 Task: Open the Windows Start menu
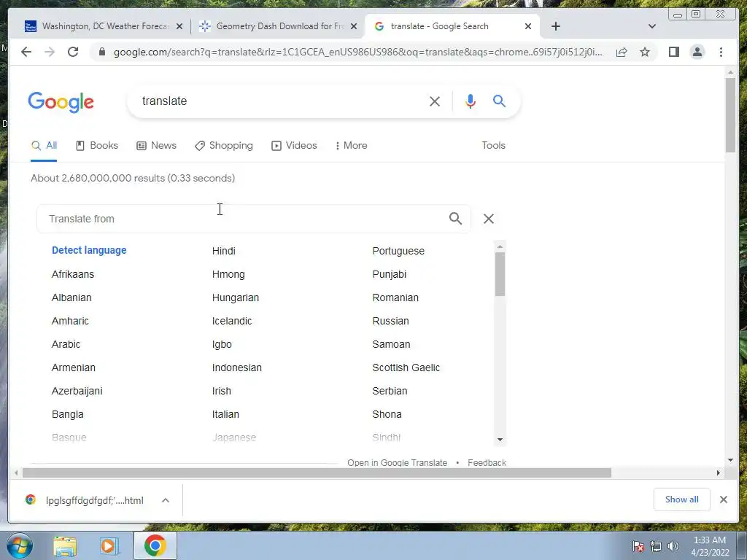19,545
